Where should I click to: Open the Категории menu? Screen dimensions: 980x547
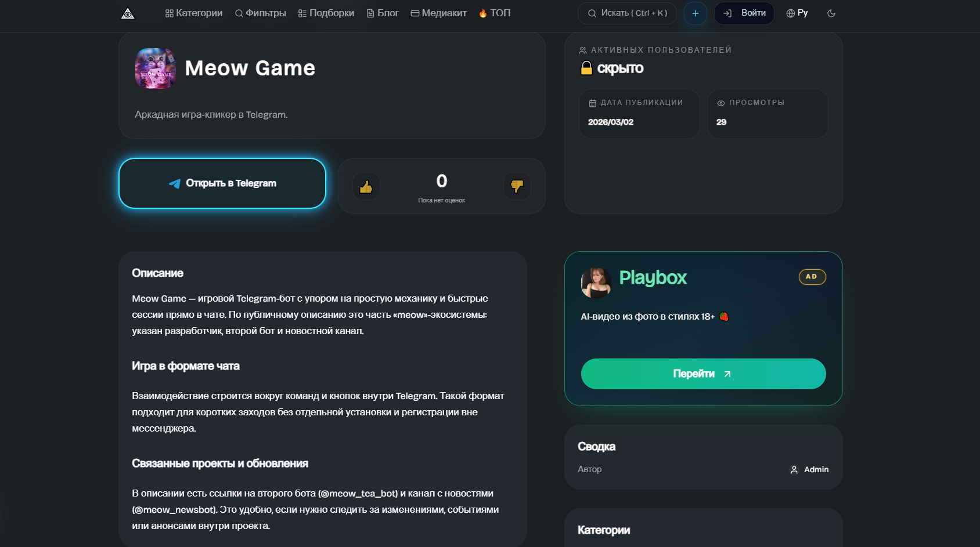[x=194, y=13]
